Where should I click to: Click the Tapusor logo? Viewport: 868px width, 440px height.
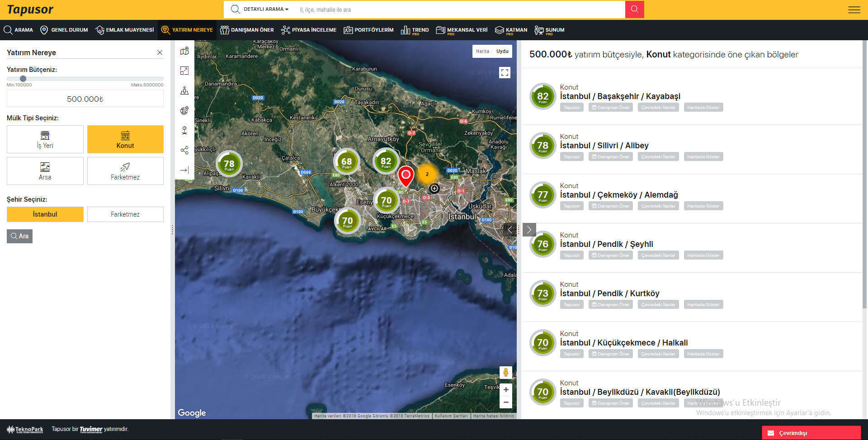click(x=30, y=9)
